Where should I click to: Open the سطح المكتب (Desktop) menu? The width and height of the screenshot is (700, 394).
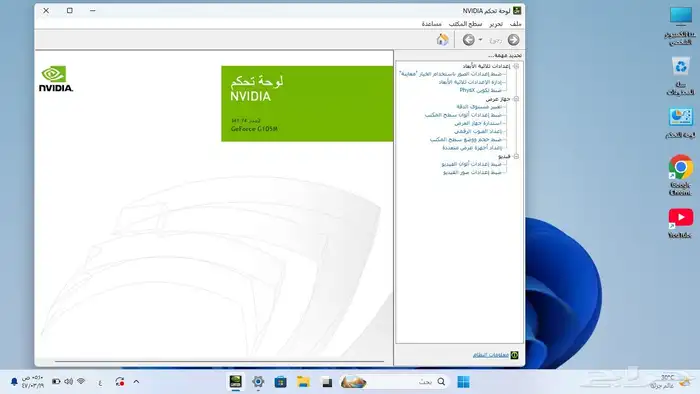click(465, 24)
